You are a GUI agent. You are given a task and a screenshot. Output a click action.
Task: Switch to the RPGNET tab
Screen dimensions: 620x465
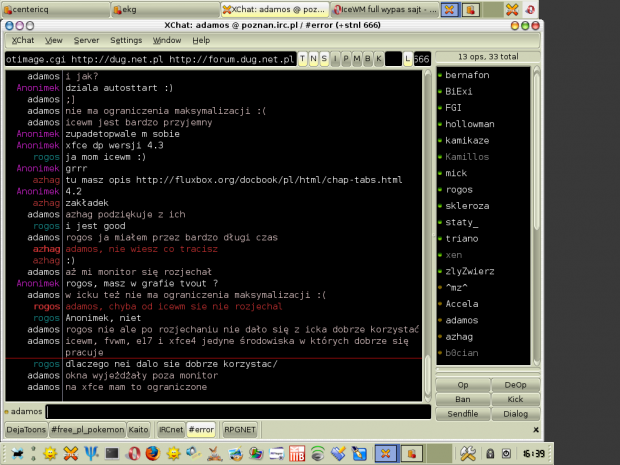pos(240,429)
